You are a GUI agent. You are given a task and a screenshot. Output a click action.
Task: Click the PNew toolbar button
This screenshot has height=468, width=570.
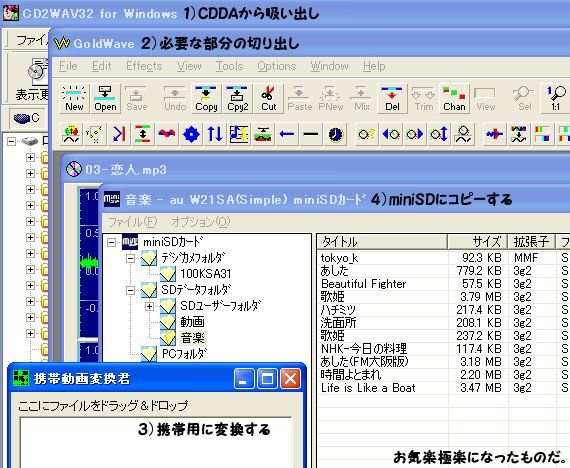point(330,99)
